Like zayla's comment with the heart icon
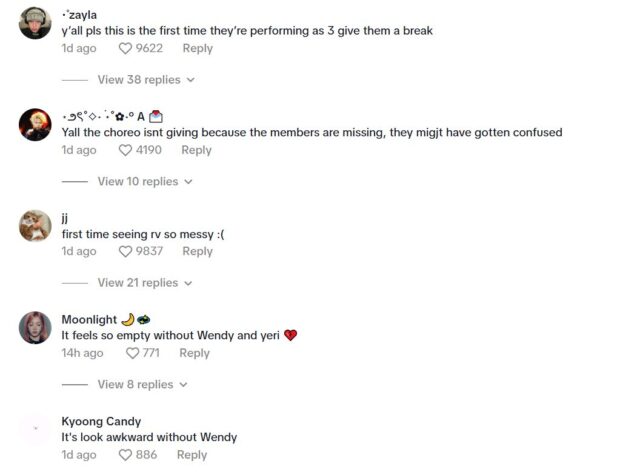Viewport: 640px width, 472px height. 126,48
